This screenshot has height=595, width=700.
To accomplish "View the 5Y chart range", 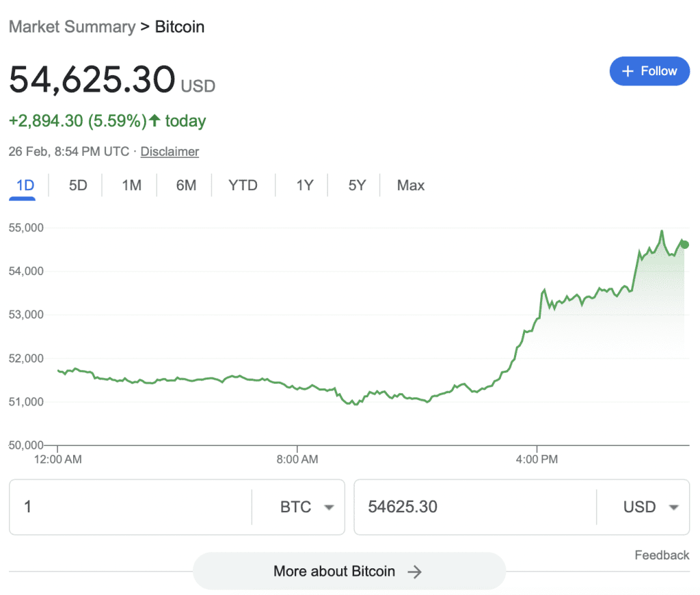I will pyautogui.click(x=357, y=185).
